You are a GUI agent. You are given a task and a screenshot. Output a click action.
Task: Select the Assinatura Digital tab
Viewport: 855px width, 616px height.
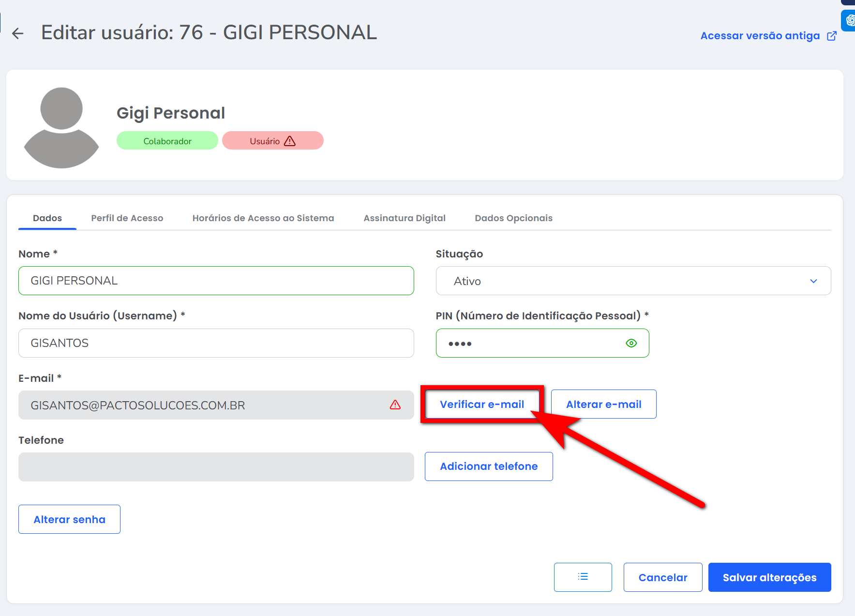coord(405,218)
